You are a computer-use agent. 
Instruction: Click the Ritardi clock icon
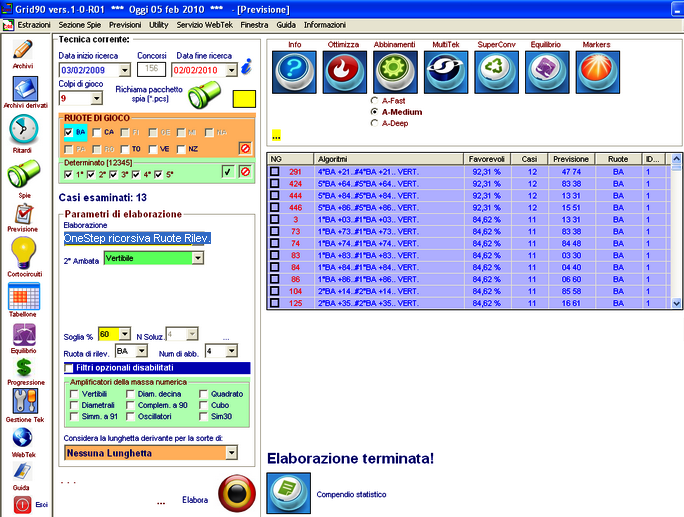[23, 130]
